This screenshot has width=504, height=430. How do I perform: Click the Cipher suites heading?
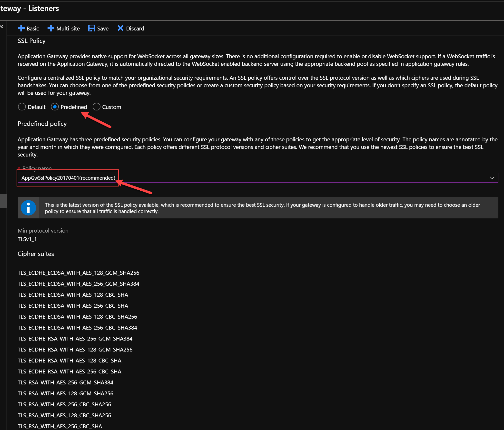click(36, 254)
